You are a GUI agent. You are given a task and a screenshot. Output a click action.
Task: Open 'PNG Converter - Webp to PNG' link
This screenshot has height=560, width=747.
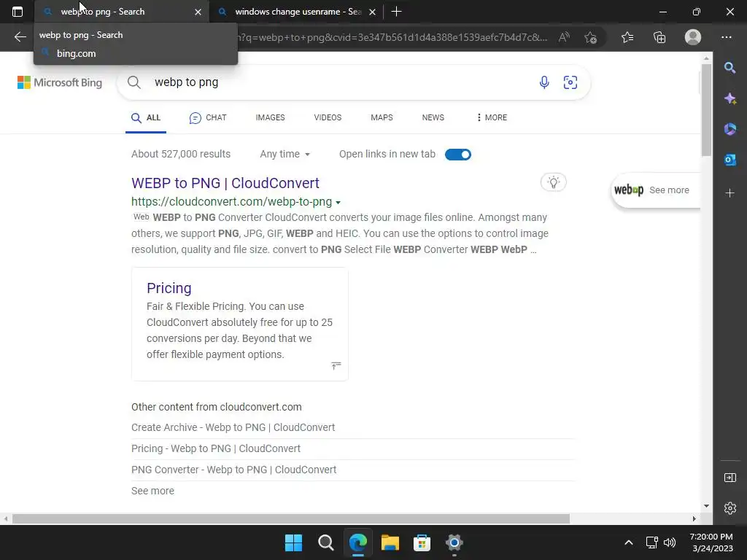click(x=234, y=470)
